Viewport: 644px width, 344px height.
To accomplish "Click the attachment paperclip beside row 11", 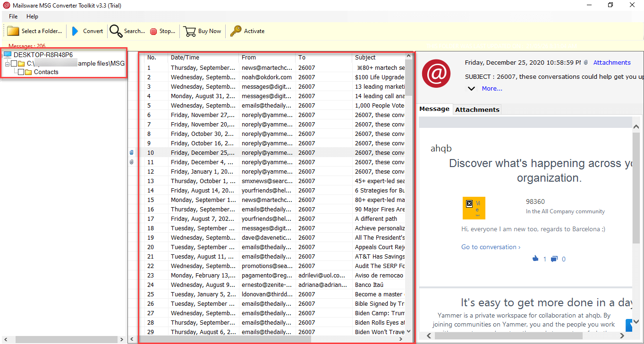I will click(131, 162).
